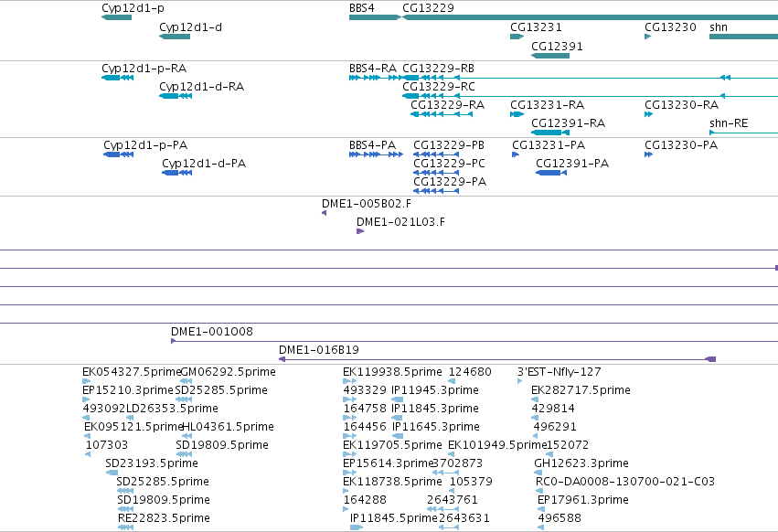The image size is (778, 532).
Task: Click the BBS4 gene label
Action: pyautogui.click(x=362, y=8)
